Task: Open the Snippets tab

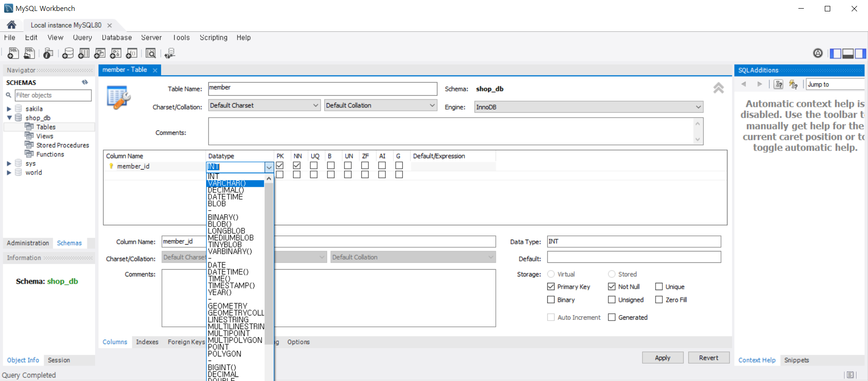Action: tap(797, 360)
